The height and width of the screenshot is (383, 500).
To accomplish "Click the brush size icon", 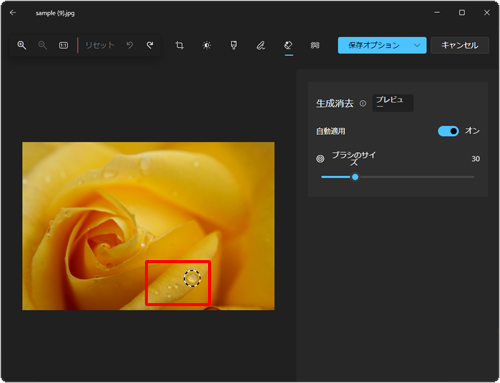I will pyautogui.click(x=320, y=159).
